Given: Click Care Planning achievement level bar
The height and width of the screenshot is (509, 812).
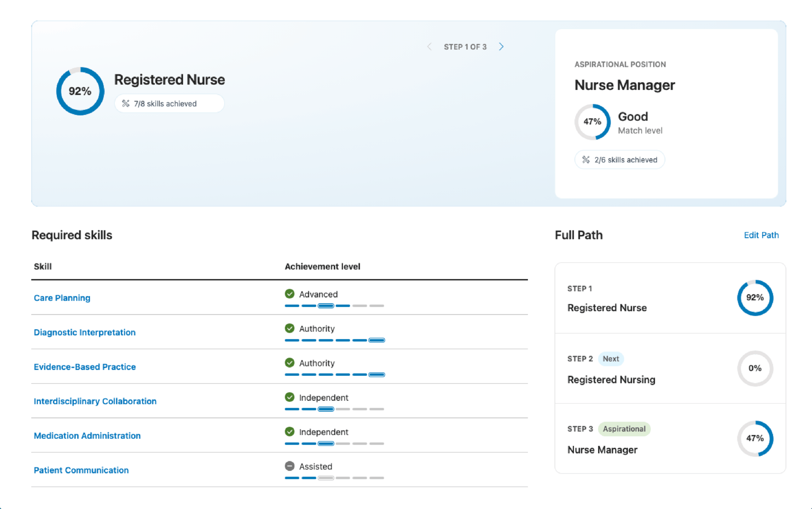Looking at the screenshot, I should click(335, 306).
